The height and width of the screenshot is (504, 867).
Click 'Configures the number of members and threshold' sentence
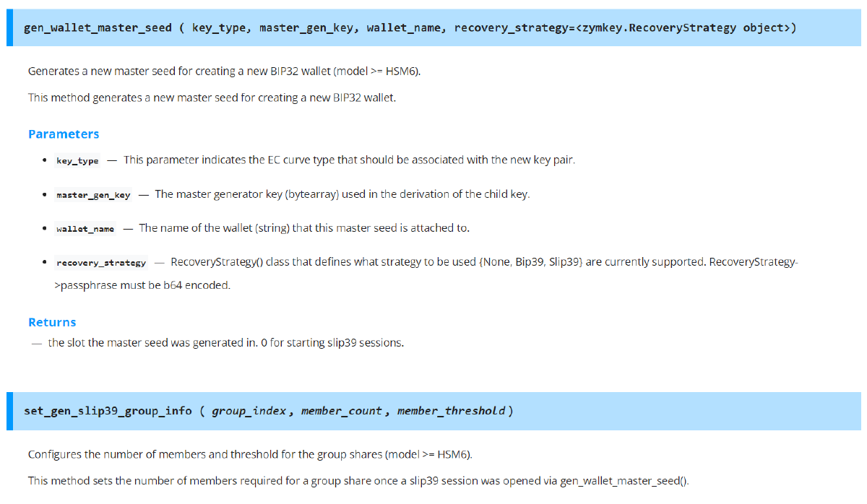pos(250,454)
